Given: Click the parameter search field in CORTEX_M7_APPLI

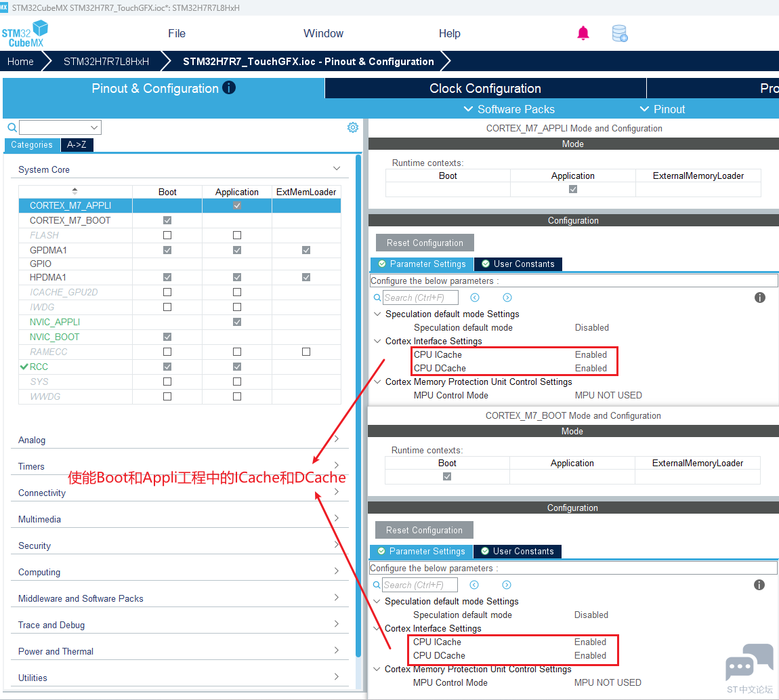Looking at the screenshot, I should (420, 297).
